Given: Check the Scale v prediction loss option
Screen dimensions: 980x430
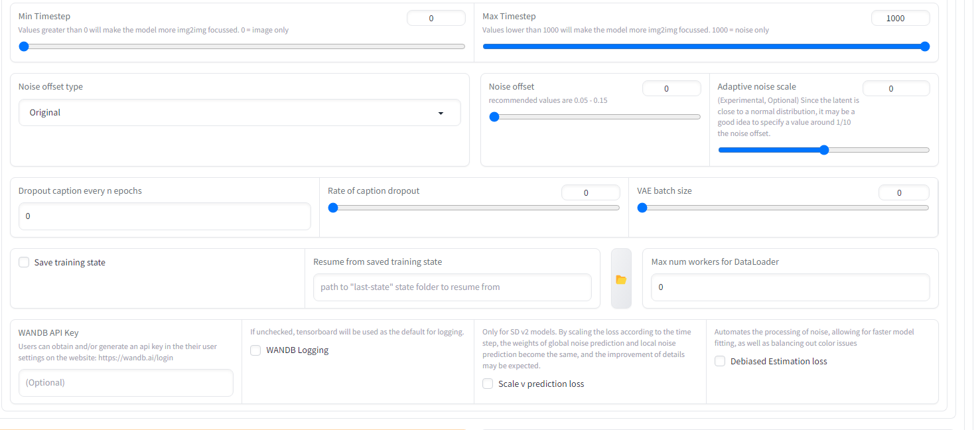Looking at the screenshot, I should [x=488, y=384].
